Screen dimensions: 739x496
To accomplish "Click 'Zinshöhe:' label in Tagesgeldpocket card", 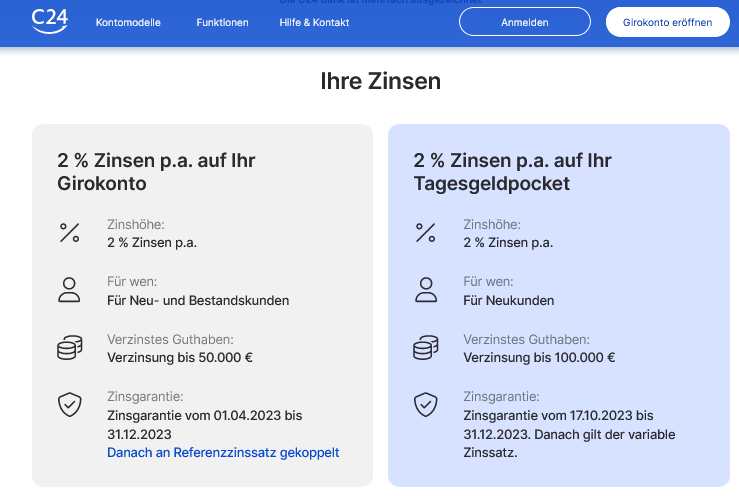I will point(492,224).
